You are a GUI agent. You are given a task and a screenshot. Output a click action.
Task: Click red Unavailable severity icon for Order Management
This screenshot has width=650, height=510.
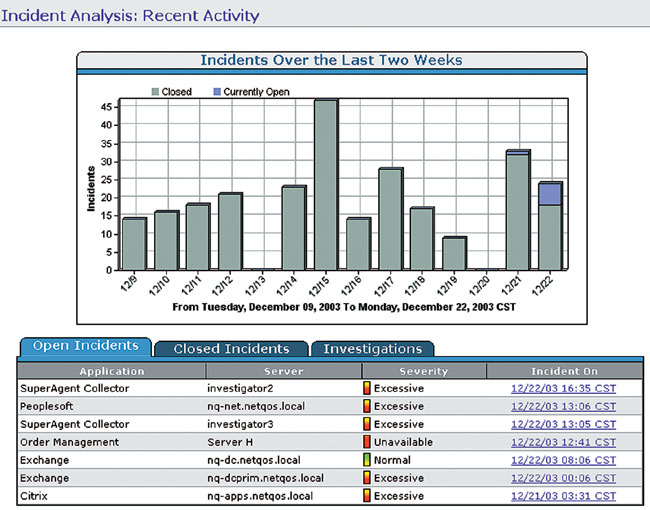(367, 442)
